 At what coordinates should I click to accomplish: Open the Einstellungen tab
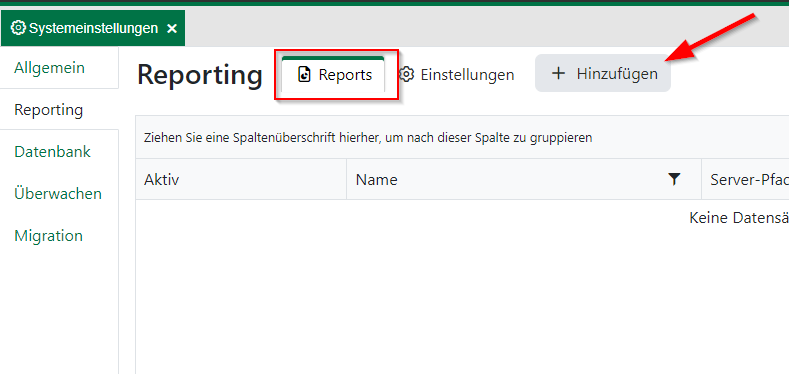click(x=456, y=74)
